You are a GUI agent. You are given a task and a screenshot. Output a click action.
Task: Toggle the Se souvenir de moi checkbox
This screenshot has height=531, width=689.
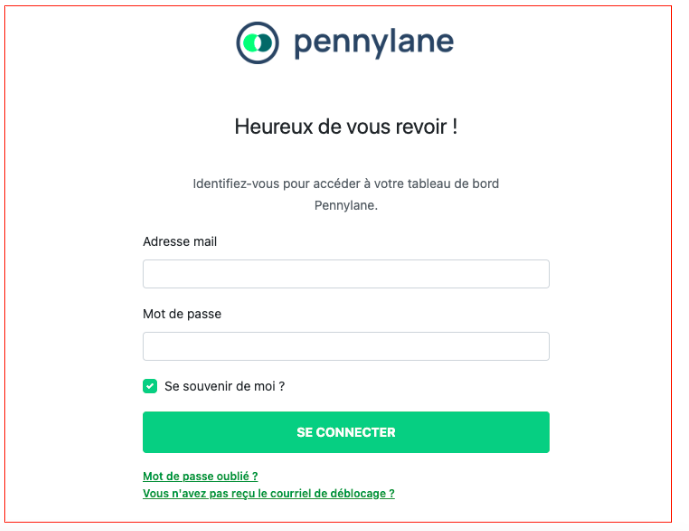pyautogui.click(x=150, y=386)
